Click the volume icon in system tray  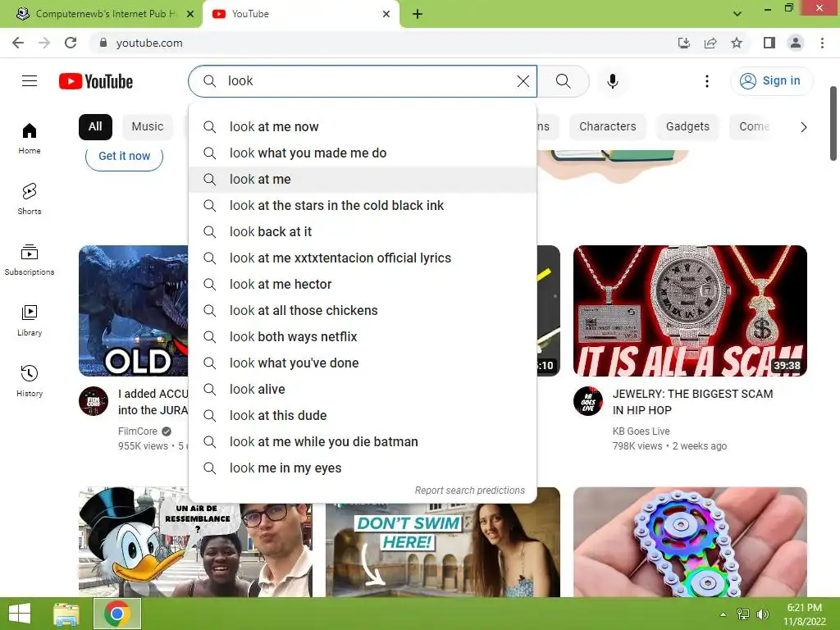point(762,614)
